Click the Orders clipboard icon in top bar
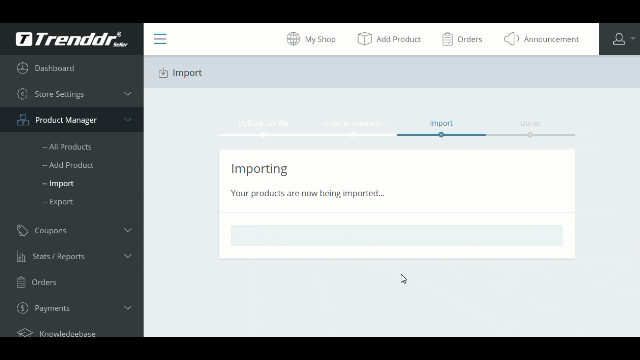This screenshot has width=640, height=360. tap(447, 39)
